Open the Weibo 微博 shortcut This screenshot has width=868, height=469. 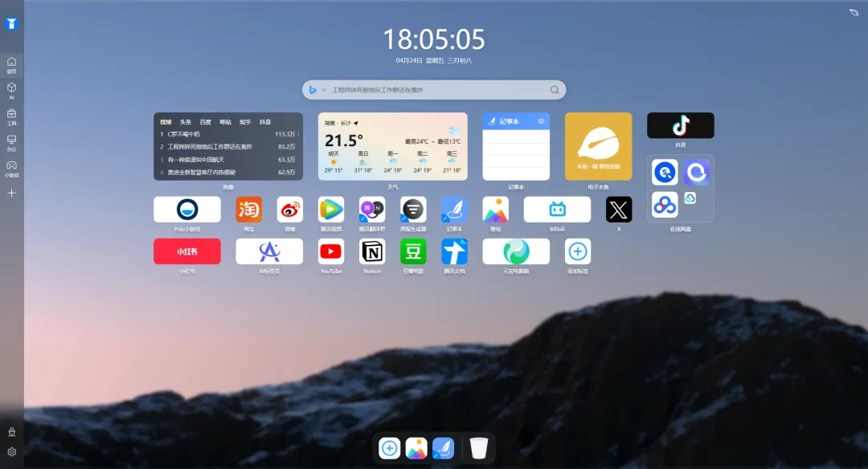[290, 210]
